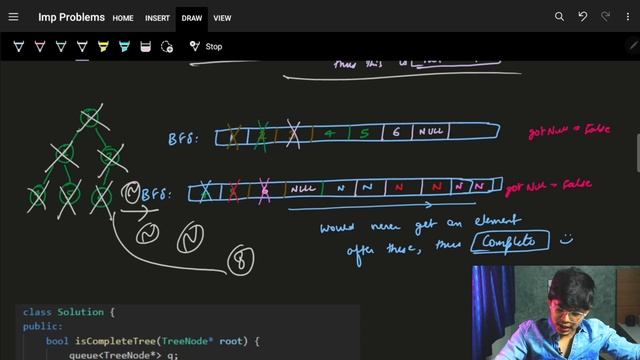
Task: Select the green-tinted third pen
Action: 61,47
